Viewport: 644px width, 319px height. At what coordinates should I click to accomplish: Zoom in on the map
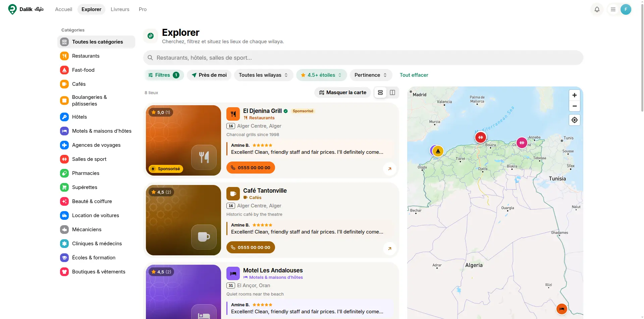(575, 95)
